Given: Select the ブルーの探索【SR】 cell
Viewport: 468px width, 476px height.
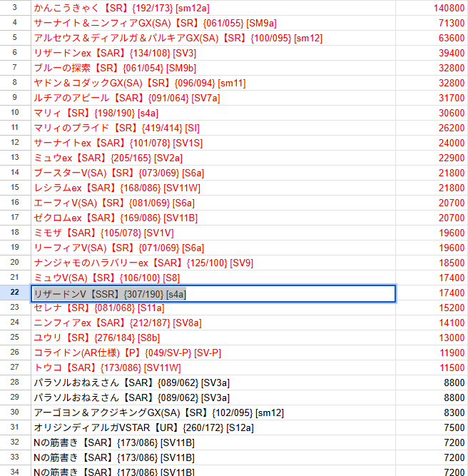Looking at the screenshot, I should click(213, 68).
